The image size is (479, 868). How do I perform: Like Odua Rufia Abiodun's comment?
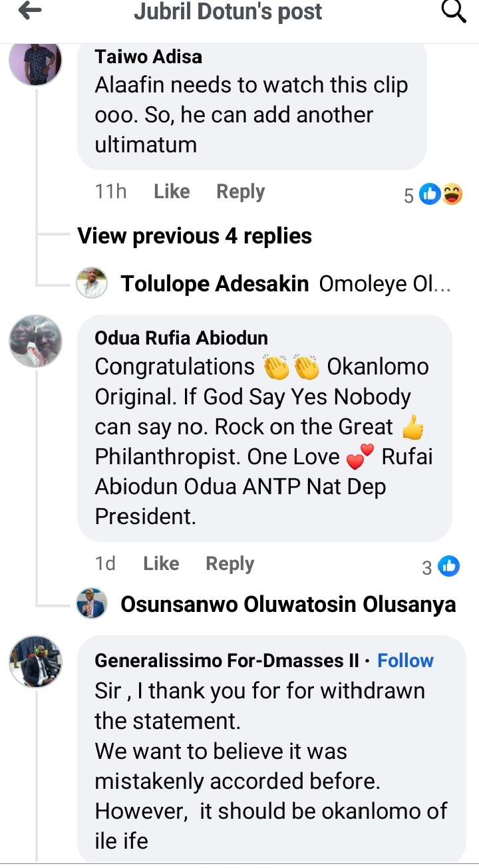(161, 564)
